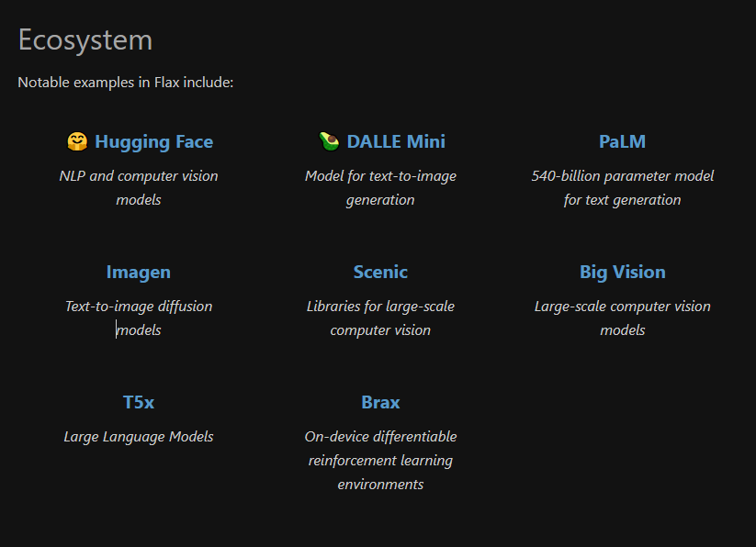
Task: Navigate to the Brax link
Action: [380, 402]
